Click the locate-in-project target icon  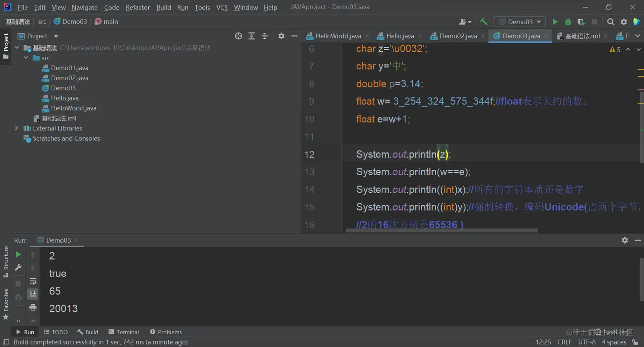(x=238, y=36)
